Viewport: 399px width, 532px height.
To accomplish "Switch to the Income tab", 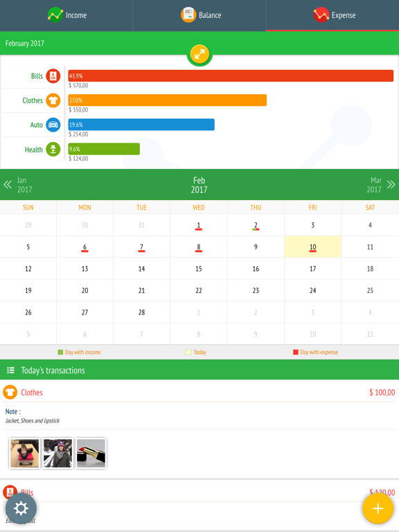I will [66, 15].
